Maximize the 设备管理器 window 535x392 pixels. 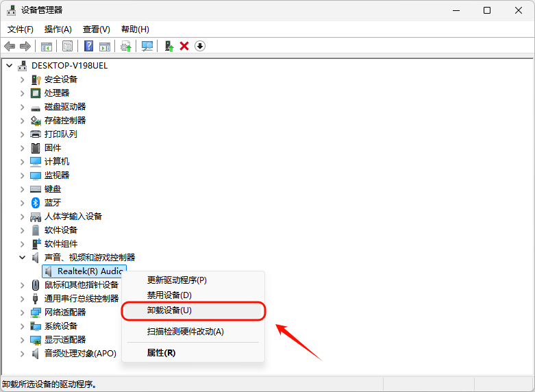[x=487, y=10]
